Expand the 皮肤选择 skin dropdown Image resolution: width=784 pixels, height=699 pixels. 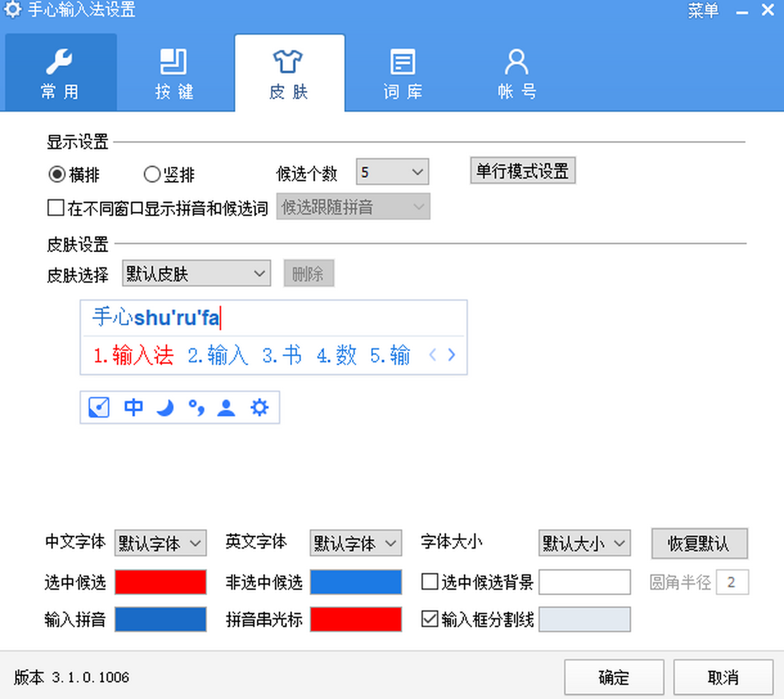196,274
